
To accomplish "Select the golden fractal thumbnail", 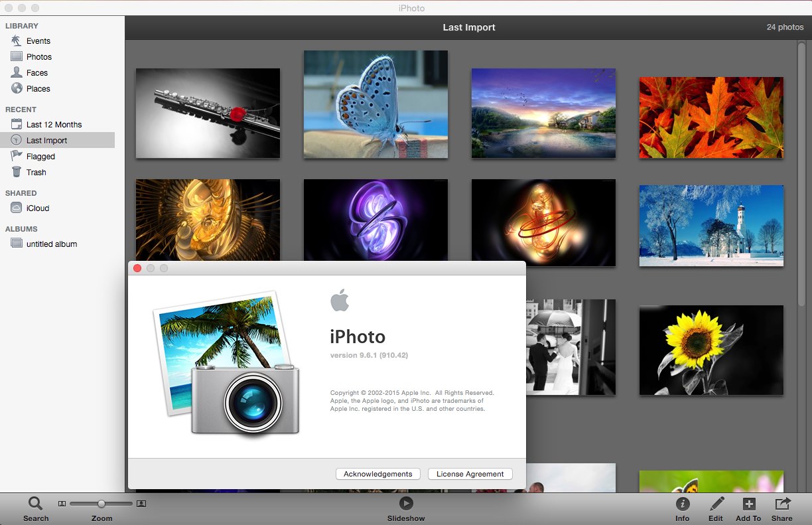I will pos(208,220).
